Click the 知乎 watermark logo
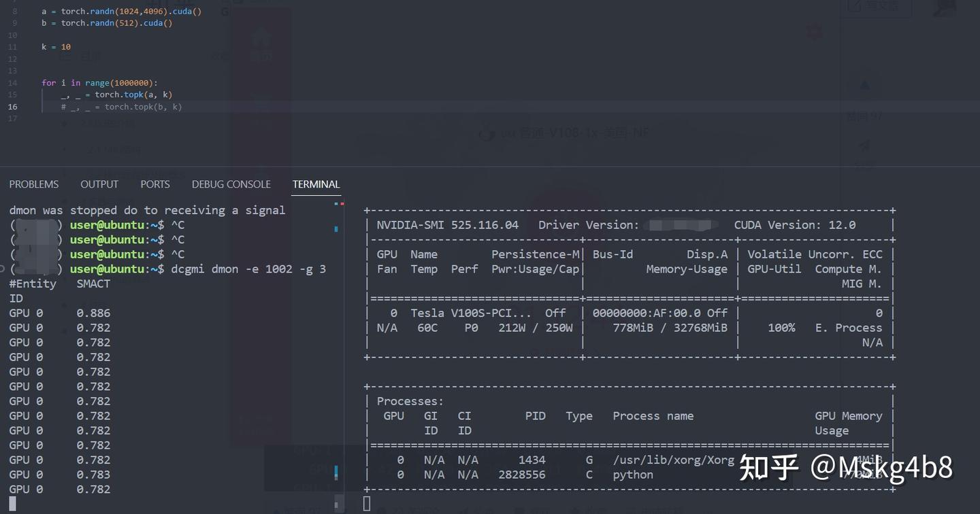The image size is (980, 514). (769, 467)
